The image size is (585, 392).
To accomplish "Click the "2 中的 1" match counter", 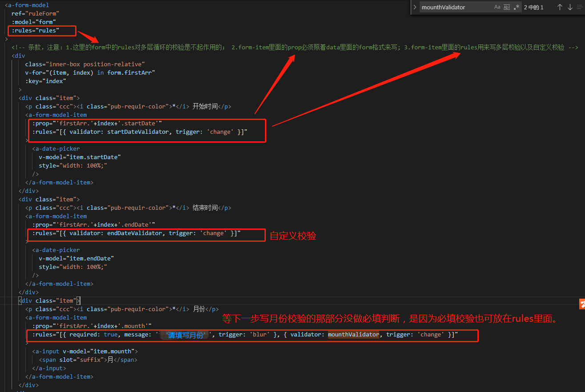I will point(533,7).
